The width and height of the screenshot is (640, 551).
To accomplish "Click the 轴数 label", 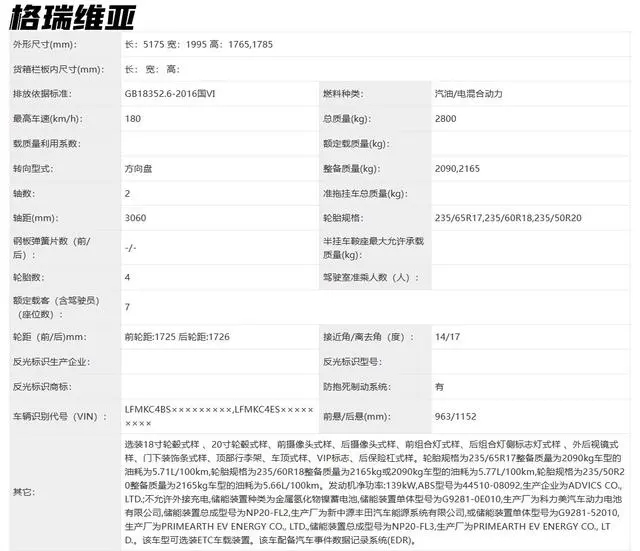I will [x=24, y=193].
